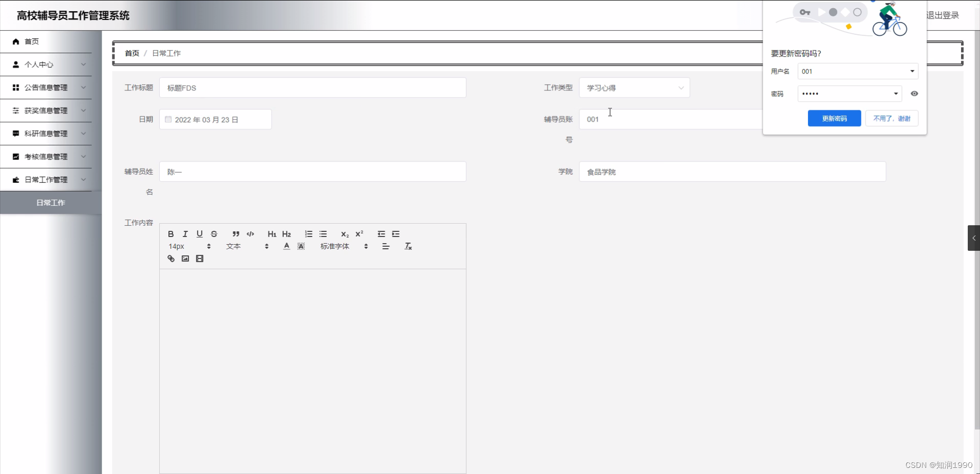Click the 更新密码 button

834,118
